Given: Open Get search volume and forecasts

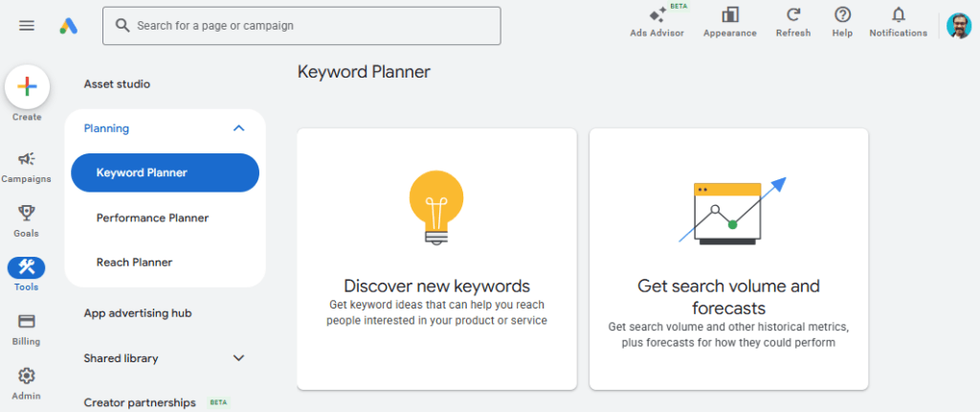Looking at the screenshot, I should (x=728, y=260).
